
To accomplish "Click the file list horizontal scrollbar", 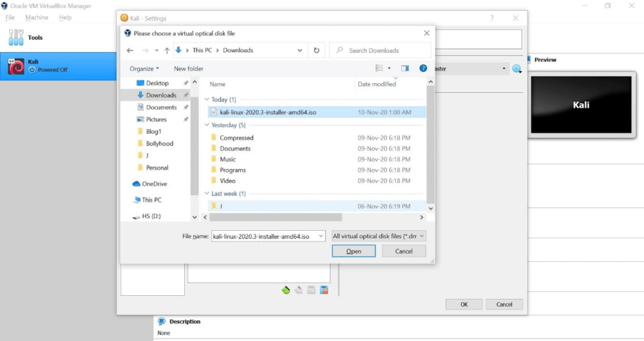I will pos(275,217).
